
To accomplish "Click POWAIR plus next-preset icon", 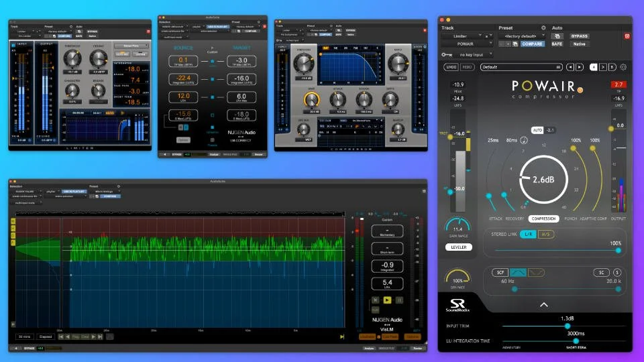I will point(508,44).
